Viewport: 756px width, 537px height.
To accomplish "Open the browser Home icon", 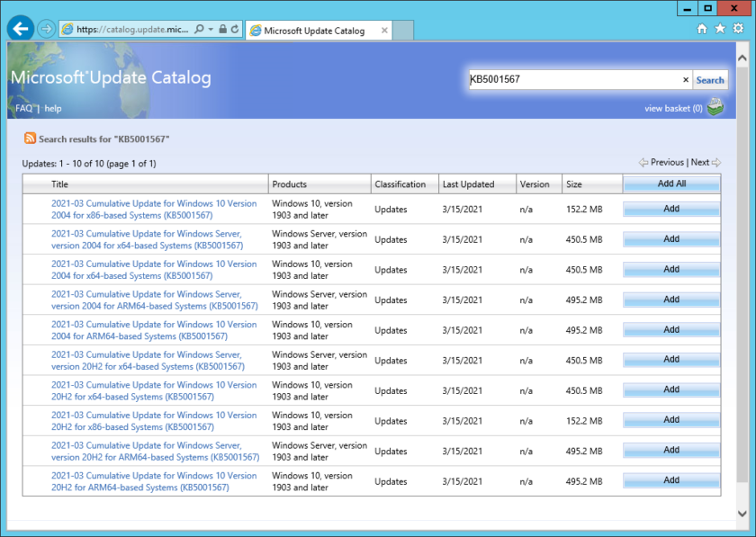I will [x=702, y=29].
